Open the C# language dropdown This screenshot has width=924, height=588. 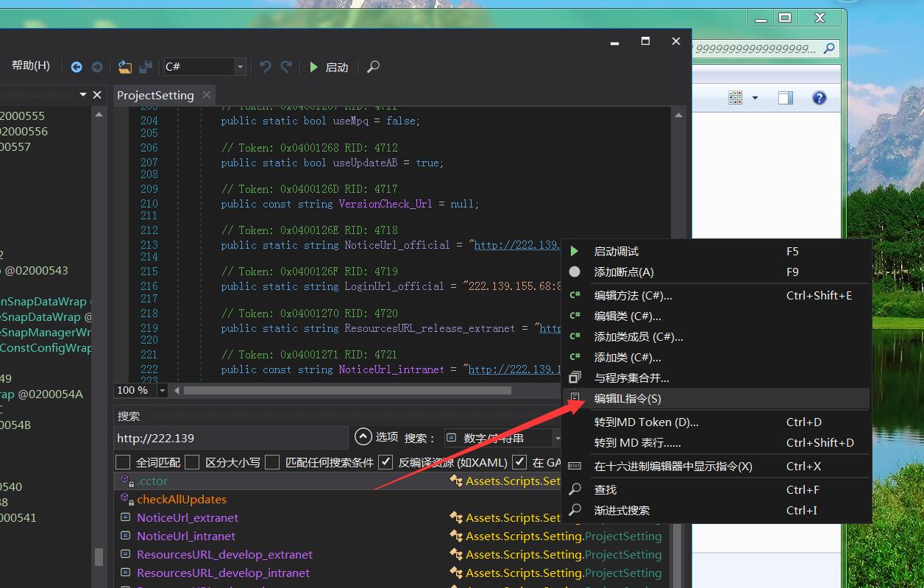pyautogui.click(x=240, y=67)
